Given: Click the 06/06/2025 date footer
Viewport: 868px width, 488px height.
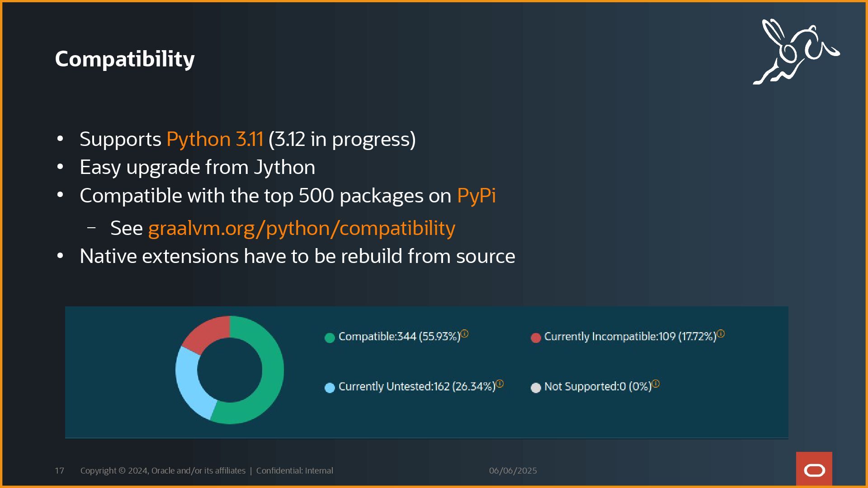Looking at the screenshot, I should 513,470.
